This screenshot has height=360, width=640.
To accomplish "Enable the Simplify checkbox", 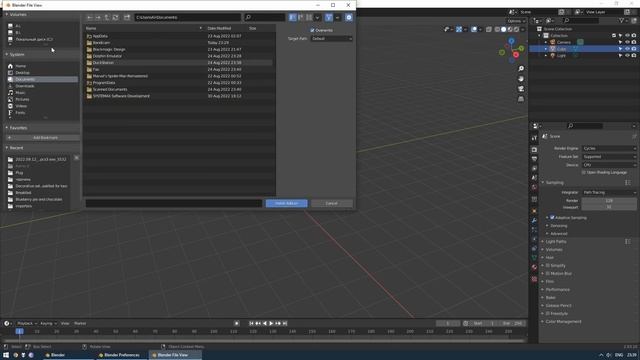I will 548,266.
